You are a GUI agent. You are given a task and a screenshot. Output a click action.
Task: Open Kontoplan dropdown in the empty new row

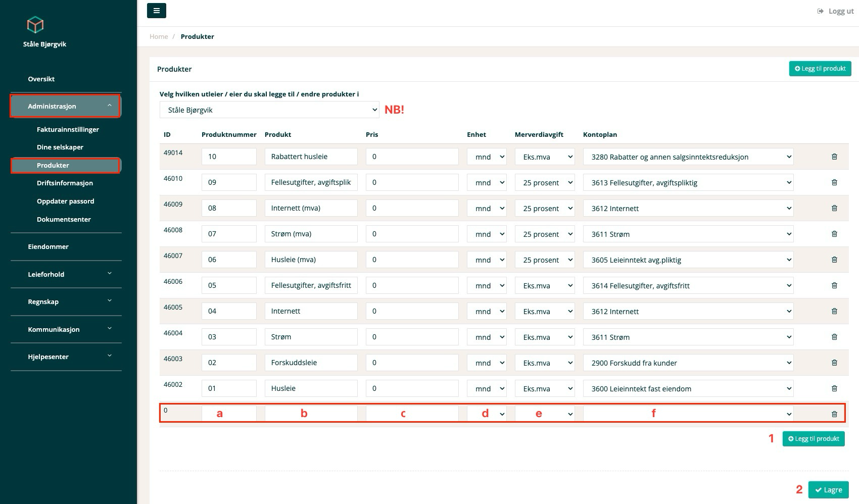[688, 414]
